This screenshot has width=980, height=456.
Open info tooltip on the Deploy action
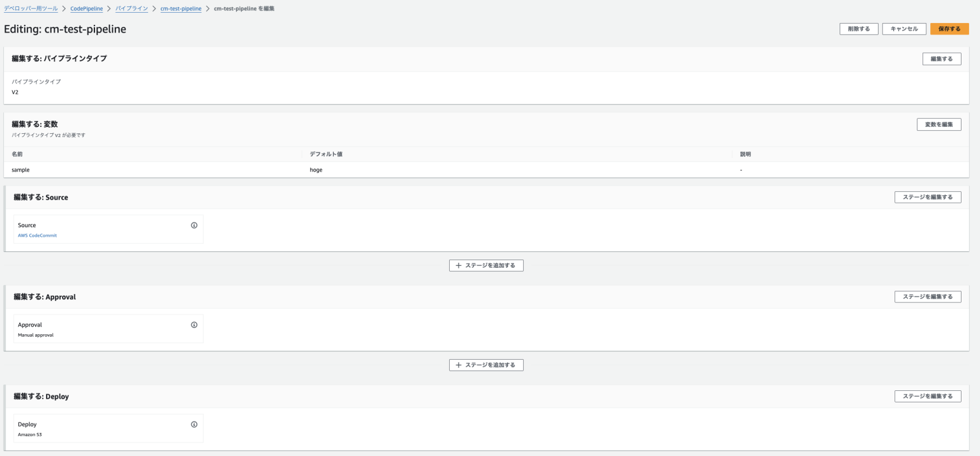coord(195,423)
